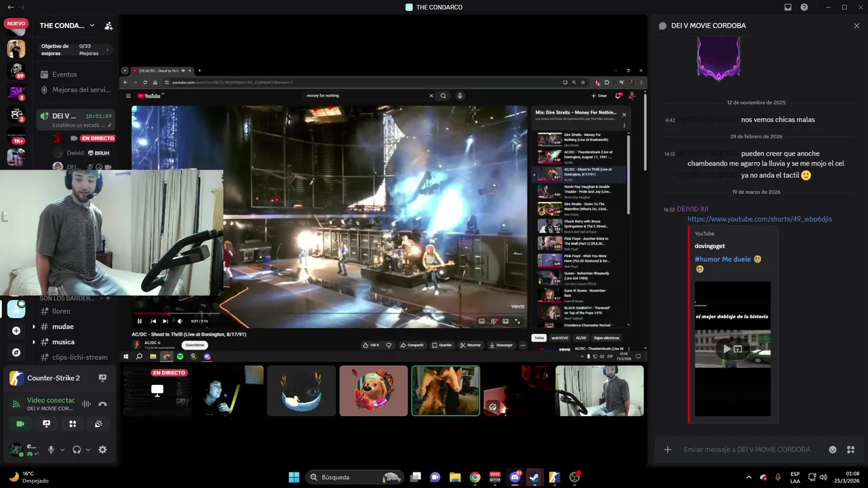This screenshot has height=488, width=868.
Task: Open User Settings gear icon
Action: click(x=102, y=449)
